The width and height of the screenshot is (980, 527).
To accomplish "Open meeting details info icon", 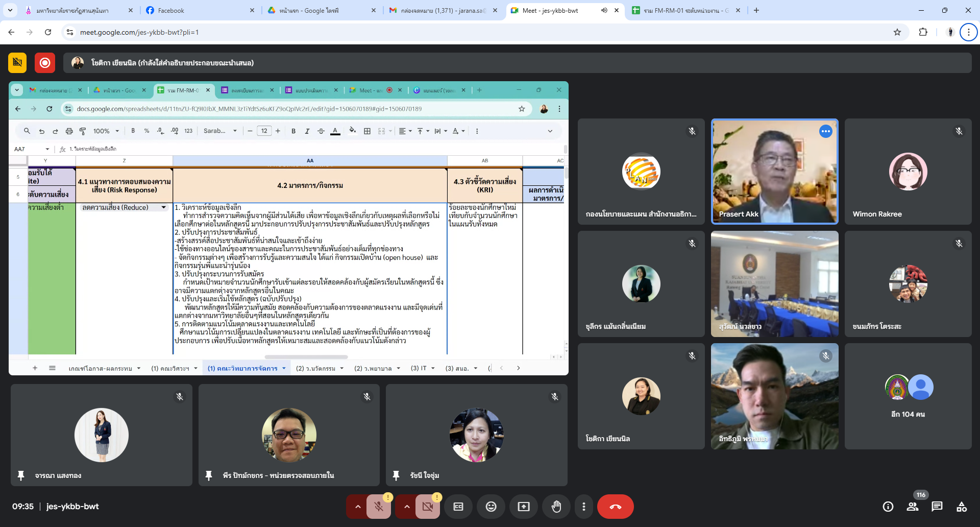I will 888,507.
